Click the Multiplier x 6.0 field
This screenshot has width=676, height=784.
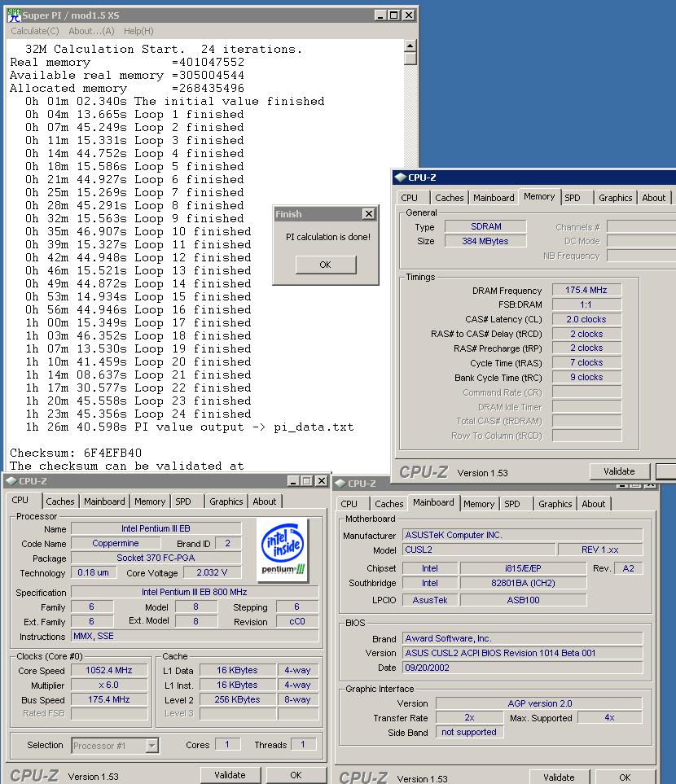point(109,685)
